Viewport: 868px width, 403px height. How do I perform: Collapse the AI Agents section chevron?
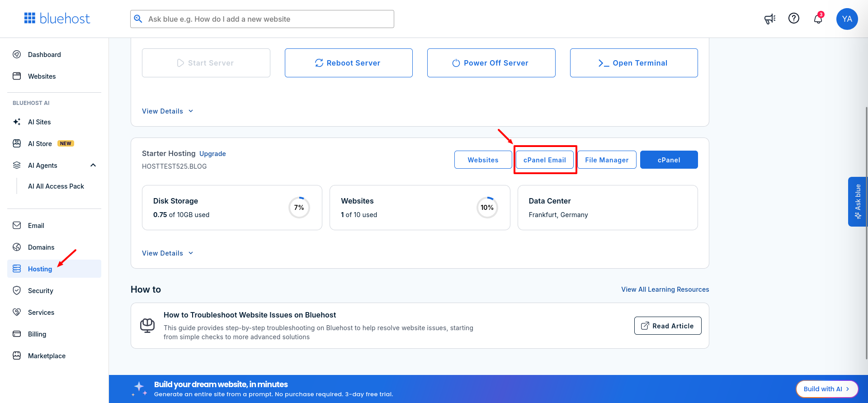pyautogui.click(x=93, y=165)
